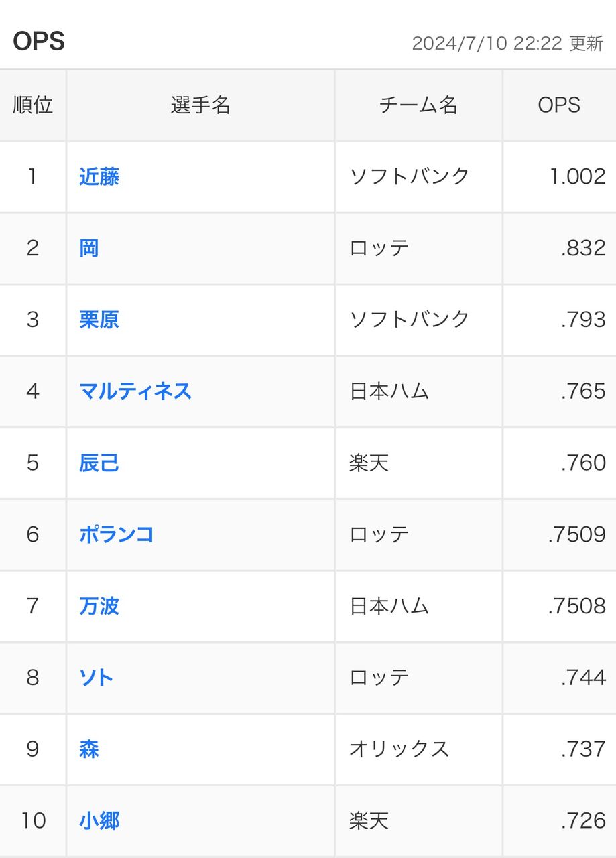Open player link 辰己
Image resolution: width=616 pixels, height=858 pixels.
tap(99, 463)
